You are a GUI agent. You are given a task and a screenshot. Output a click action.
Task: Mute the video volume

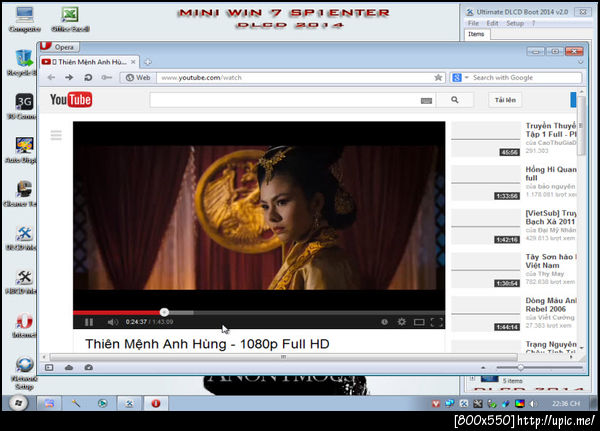(x=112, y=322)
